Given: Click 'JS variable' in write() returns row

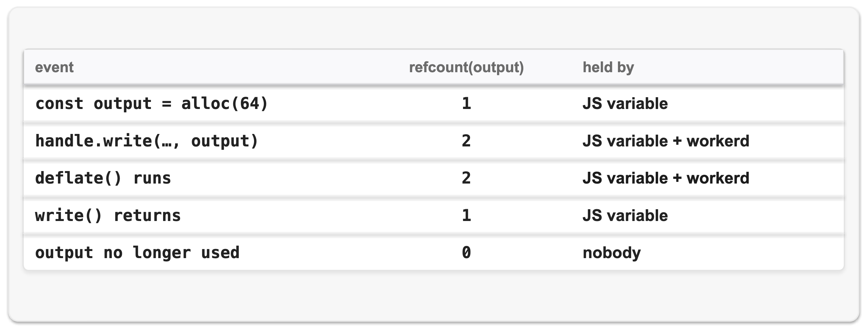Looking at the screenshot, I should [x=625, y=216].
